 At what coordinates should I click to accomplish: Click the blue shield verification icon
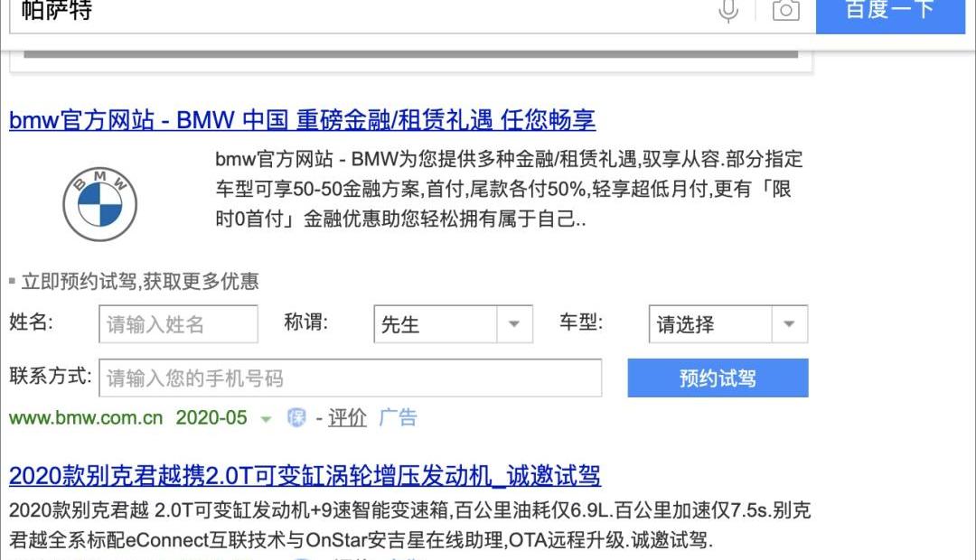coord(297,417)
